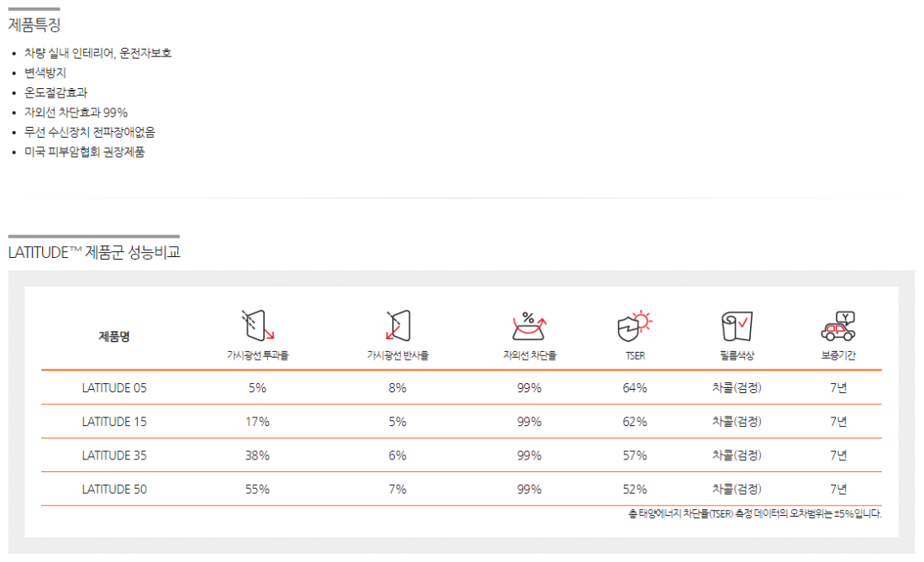Click the 무선 수신장치 전파장애없음 bullet
Viewport: 924px width, 562px height.
(90, 132)
